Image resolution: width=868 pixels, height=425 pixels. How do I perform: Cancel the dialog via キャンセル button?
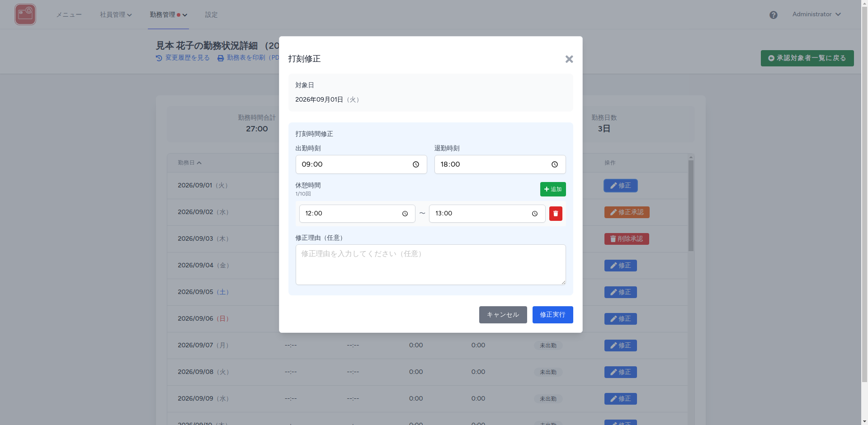[x=503, y=315]
